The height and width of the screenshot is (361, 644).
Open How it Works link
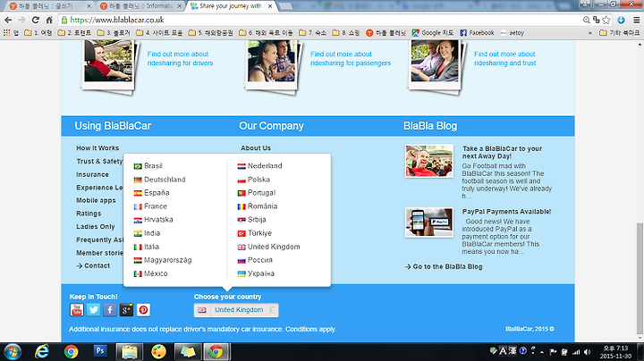click(97, 148)
